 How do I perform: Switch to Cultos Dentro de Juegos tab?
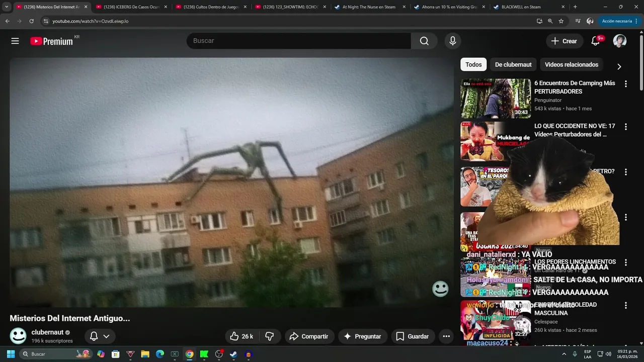click(x=211, y=7)
